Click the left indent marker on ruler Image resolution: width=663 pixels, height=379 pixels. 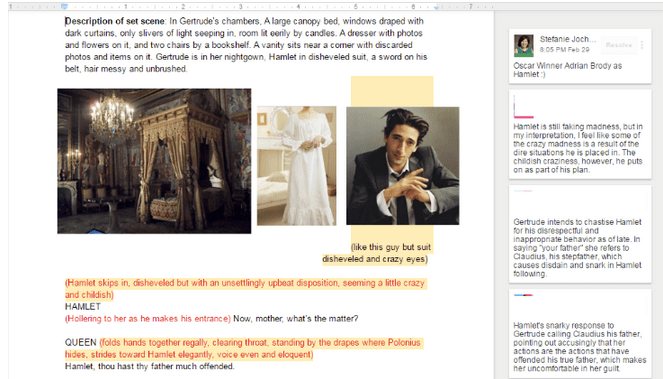pos(64,6)
